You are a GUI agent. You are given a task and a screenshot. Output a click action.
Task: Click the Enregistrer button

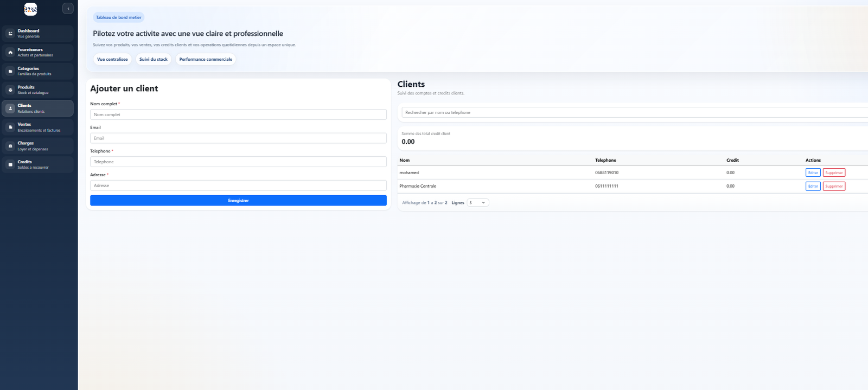tap(238, 201)
